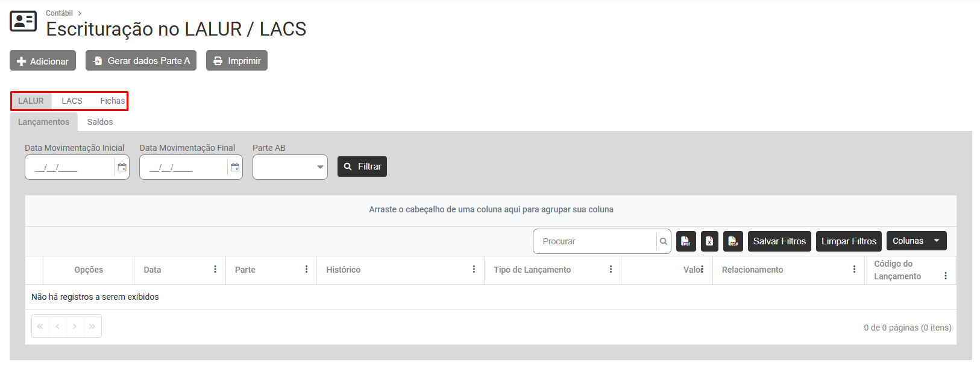Viewport: 980px width, 368px height.
Task: Open the Tipo de Lançamento column menu
Action: tap(611, 270)
